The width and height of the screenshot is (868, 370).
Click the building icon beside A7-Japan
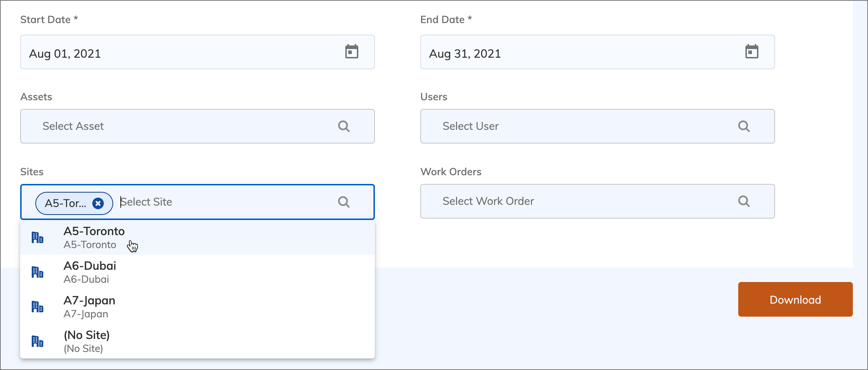pyautogui.click(x=37, y=307)
